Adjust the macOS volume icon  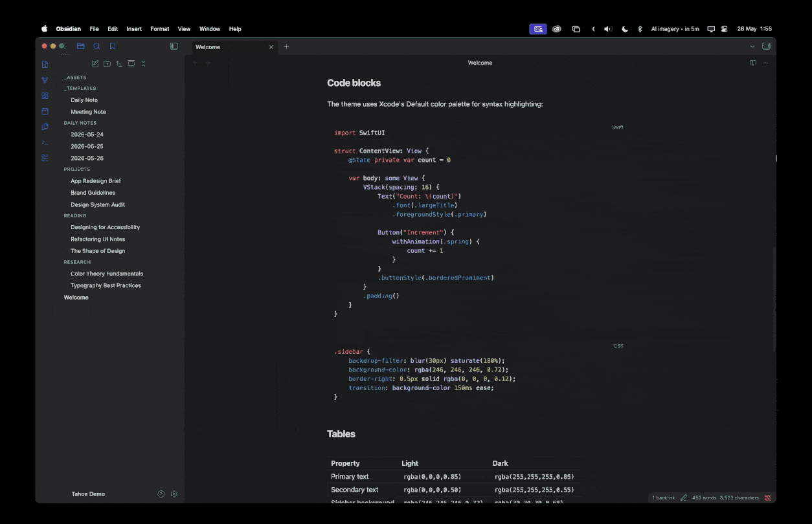607,29
